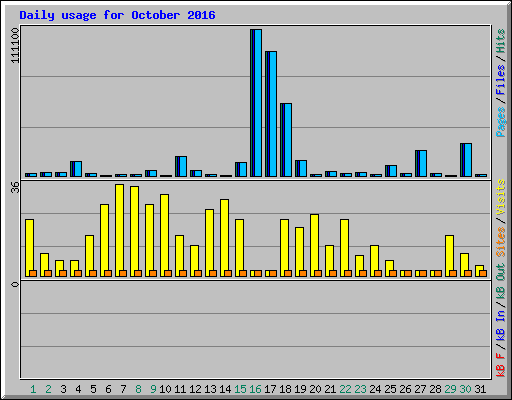
Task: Click the hits bar for day 15
Action: coord(241,169)
